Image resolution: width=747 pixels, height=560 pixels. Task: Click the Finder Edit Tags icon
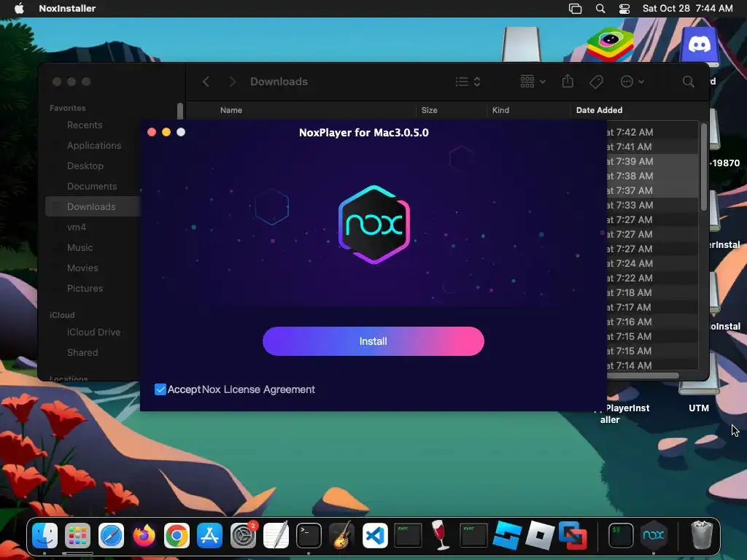(596, 82)
